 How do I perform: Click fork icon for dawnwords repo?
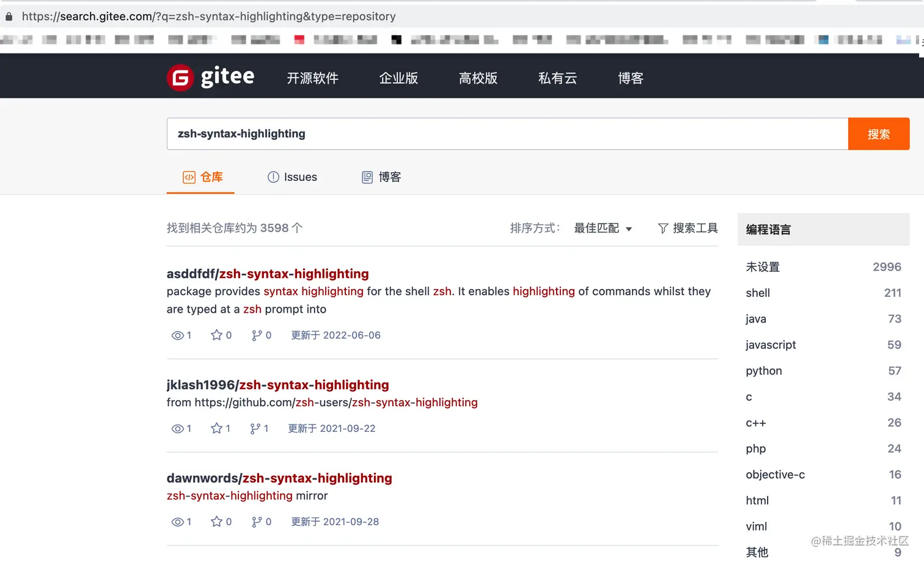257,522
